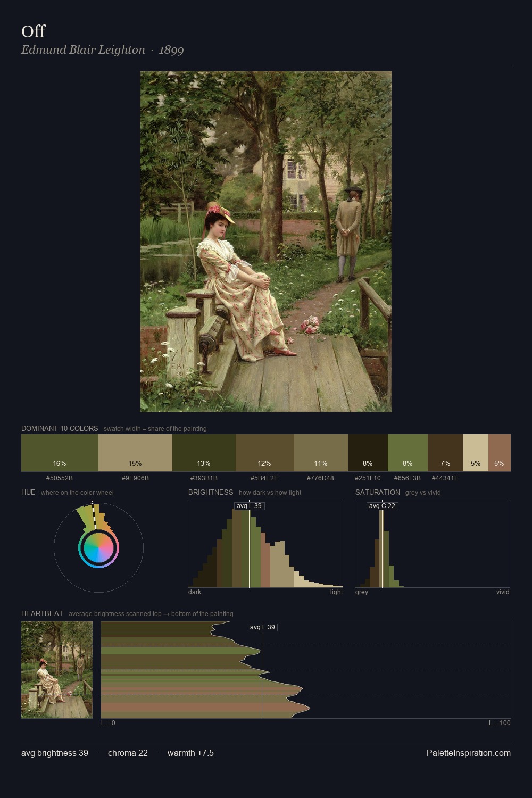
Task: Click artist name "Edmund Blair Leighton · 1899"
Action: 103,50
